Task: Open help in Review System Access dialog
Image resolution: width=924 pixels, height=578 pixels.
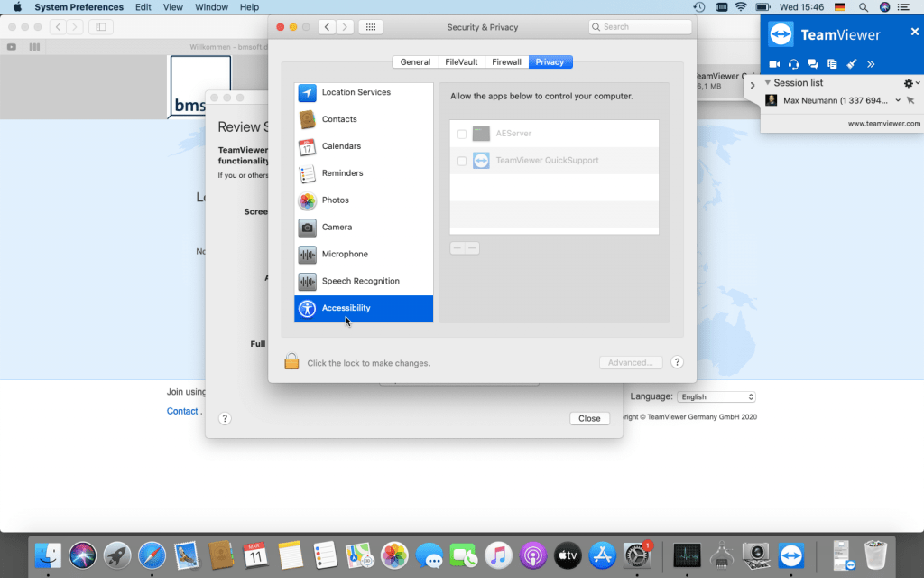Action: (225, 418)
